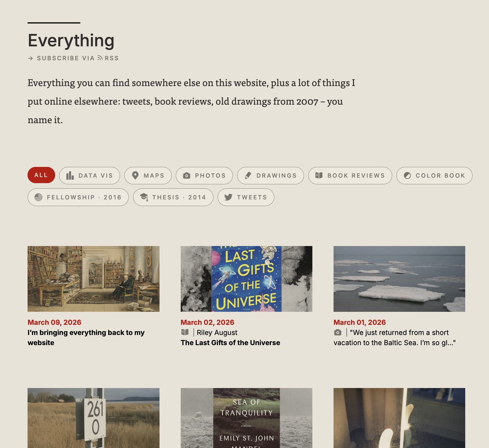Click the graduation cap icon in Thesis
Image resolution: width=489 pixels, height=448 pixels.
pos(144,197)
